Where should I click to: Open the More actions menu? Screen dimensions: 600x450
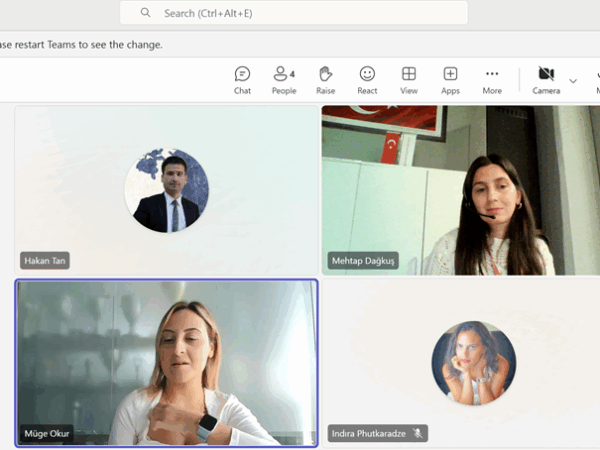[492, 80]
